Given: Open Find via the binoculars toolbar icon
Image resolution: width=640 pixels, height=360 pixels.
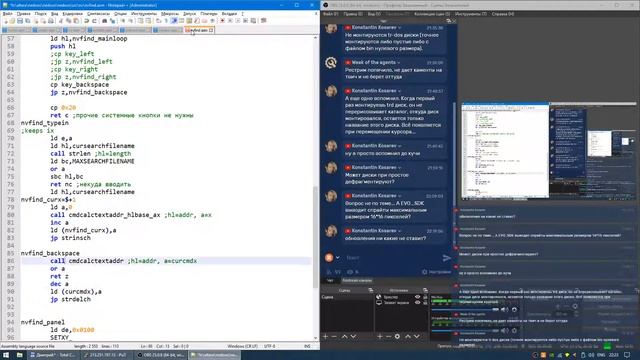Looking at the screenshot, I should click(104, 20).
